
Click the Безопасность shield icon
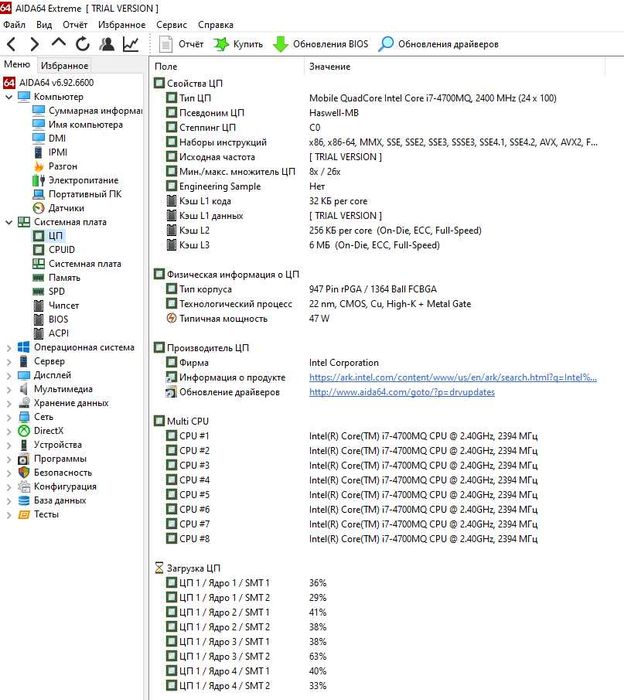click(24, 473)
